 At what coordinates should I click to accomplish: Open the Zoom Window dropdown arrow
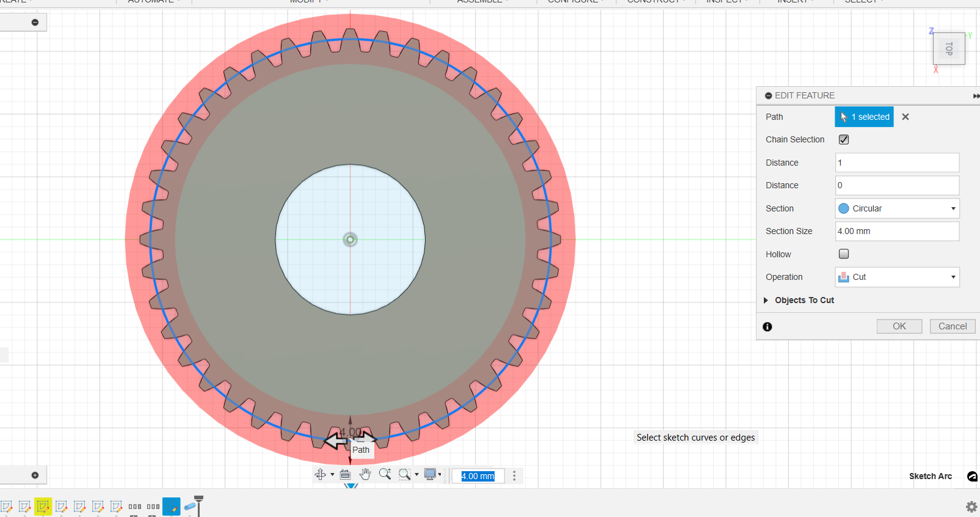click(416, 475)
